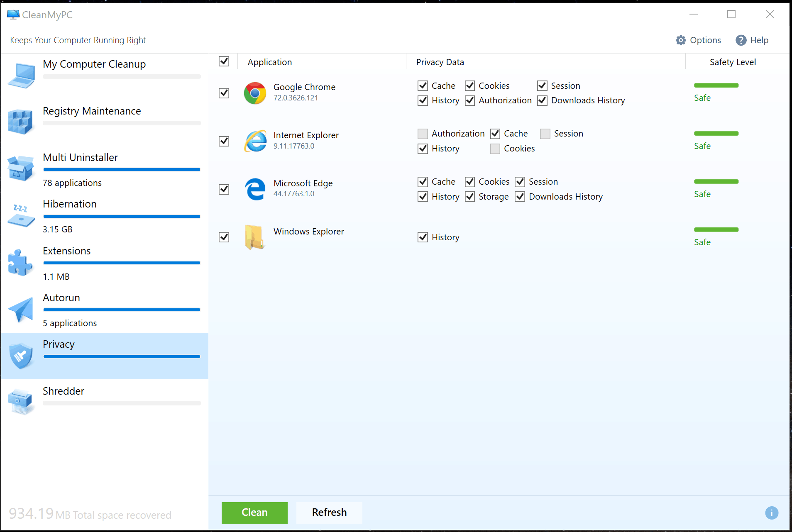The width and height of the screenshot is (792, 532).
Task: Click the Extensions puzzle piece icon
Action: tap(20, 262)
